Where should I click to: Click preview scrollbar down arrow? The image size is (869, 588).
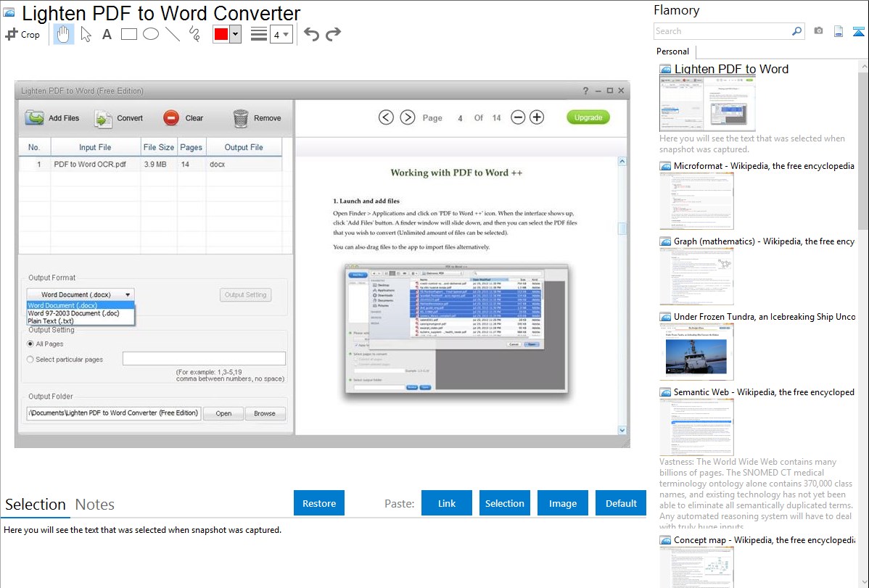[x=622, y=430]
